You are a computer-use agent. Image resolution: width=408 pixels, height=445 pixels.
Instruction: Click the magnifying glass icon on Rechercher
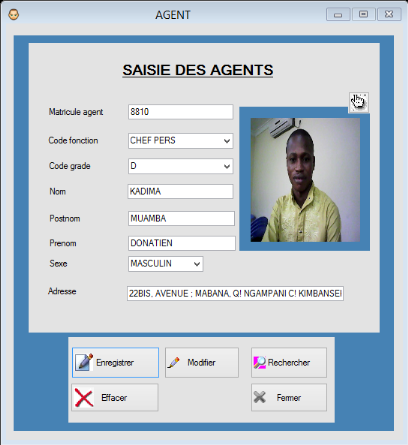[x=260, y=362]
